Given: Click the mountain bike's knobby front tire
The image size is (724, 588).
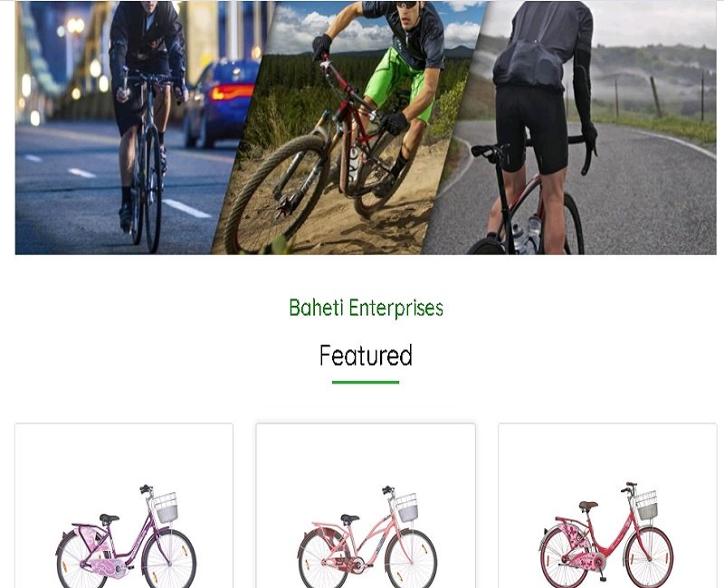Looking at the screenshot, I should coord(276,194).
